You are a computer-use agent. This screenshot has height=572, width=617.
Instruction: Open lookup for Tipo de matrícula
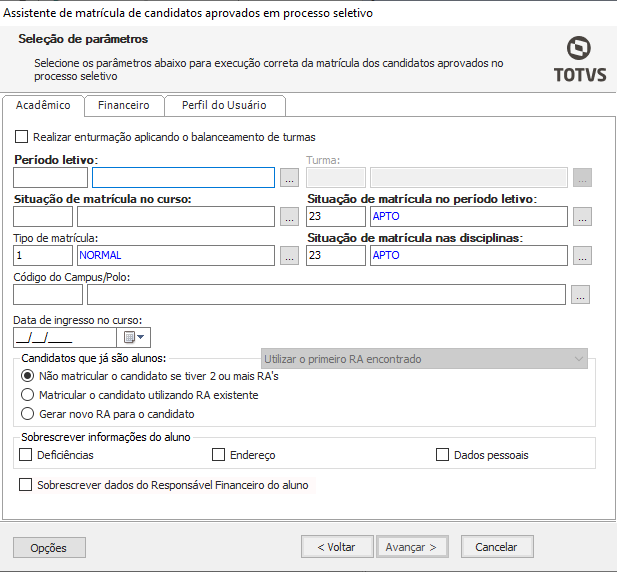[289, 256]
